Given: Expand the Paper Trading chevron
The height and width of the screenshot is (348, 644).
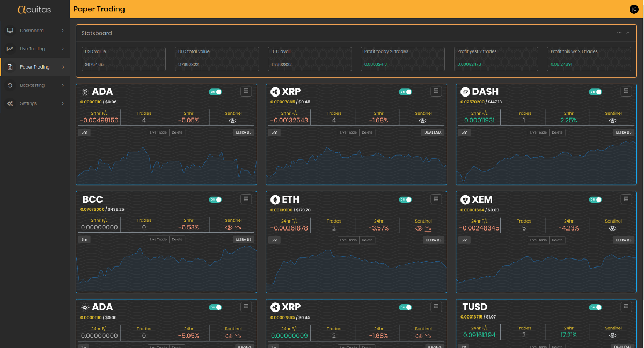Looking at the screenshot, I should [63, 67].
